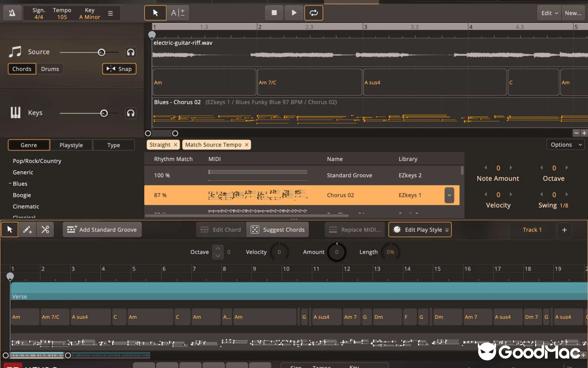
Task: Switch Source mode to Drums
Action: click(50, 69)
